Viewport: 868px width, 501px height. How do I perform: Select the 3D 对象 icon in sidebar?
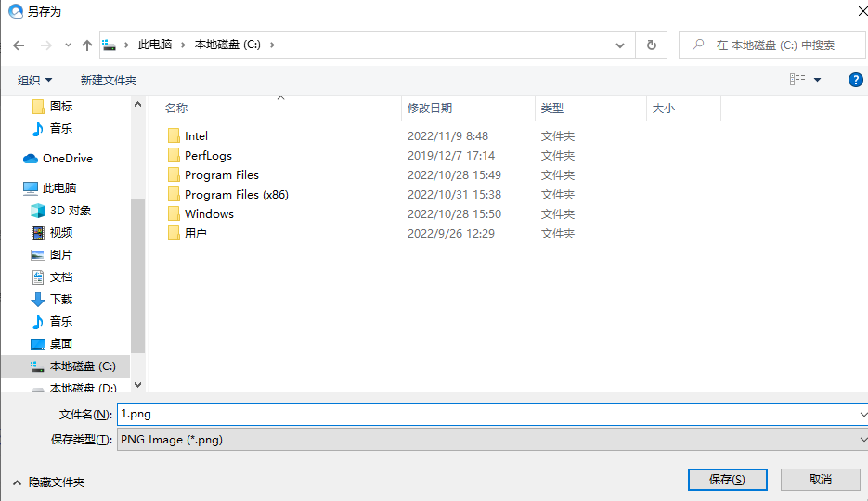[38, 211]
